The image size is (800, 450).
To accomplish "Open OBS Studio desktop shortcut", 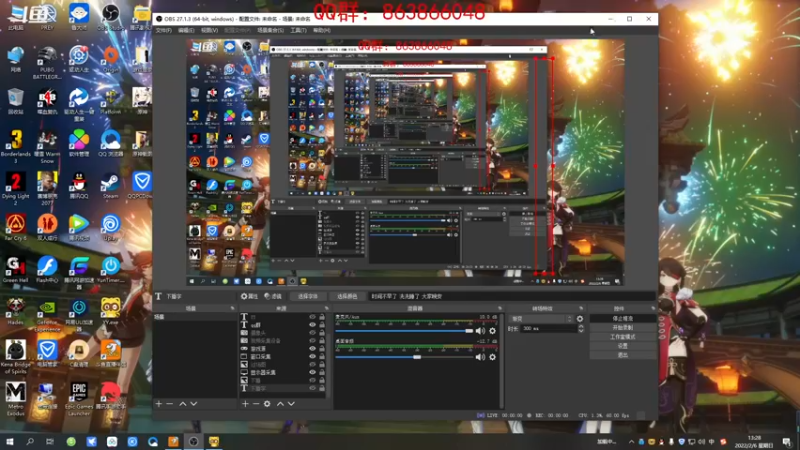I will [110, 17].
